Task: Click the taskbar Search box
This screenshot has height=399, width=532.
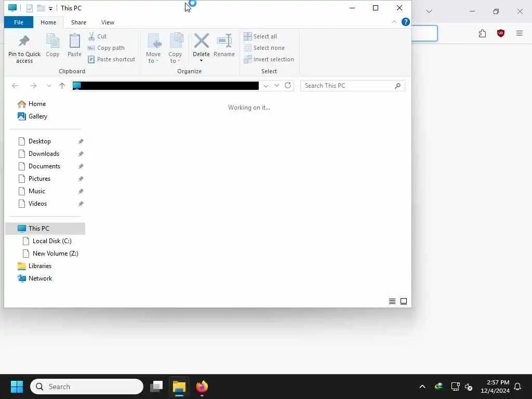Action: [x=87, y=387]
